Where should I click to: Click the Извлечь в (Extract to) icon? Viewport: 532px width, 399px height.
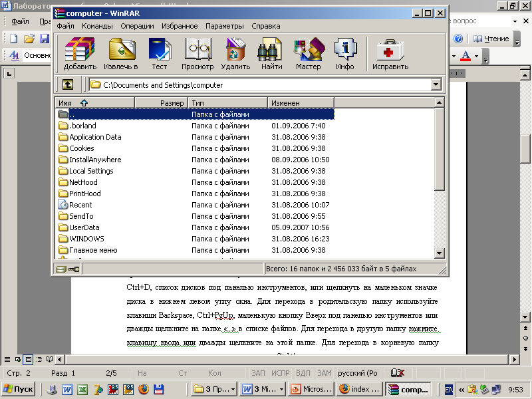(x=121, y=54)
